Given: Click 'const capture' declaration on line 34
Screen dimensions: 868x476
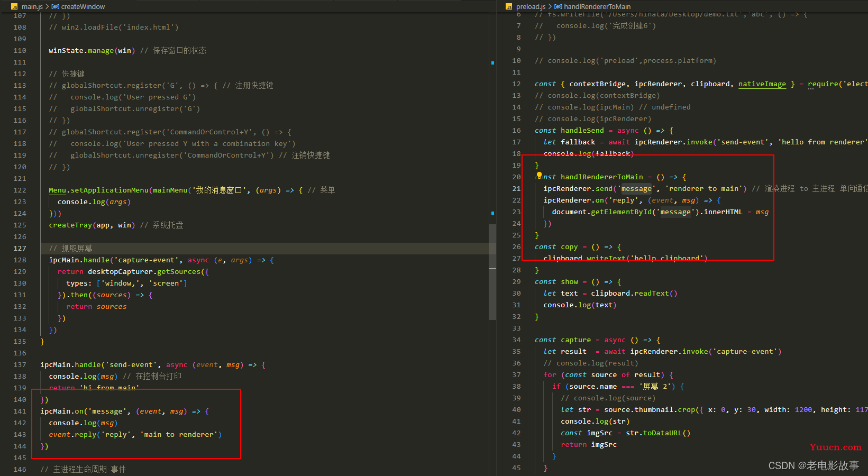Looking at the screenshot, I should [x=563, y=340].
